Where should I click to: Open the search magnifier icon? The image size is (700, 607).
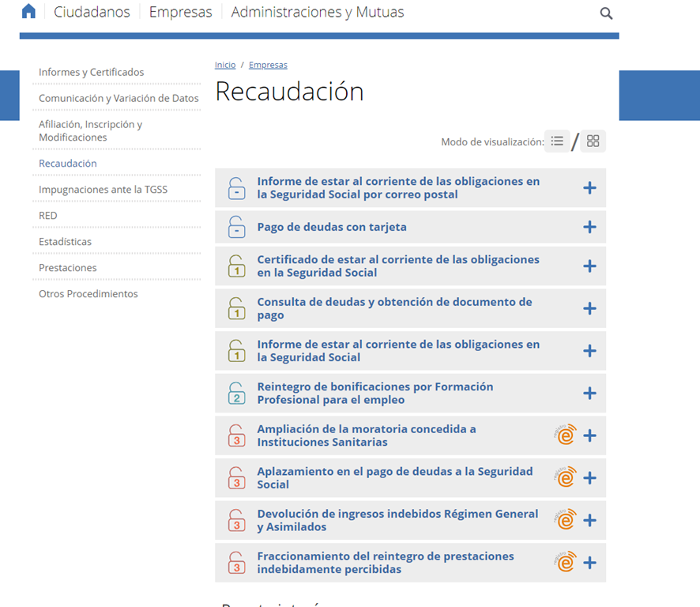605,13
